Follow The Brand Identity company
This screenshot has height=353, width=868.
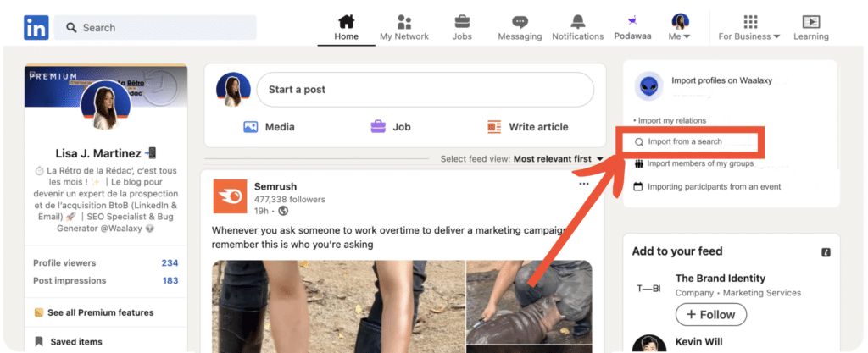[710, 314]
